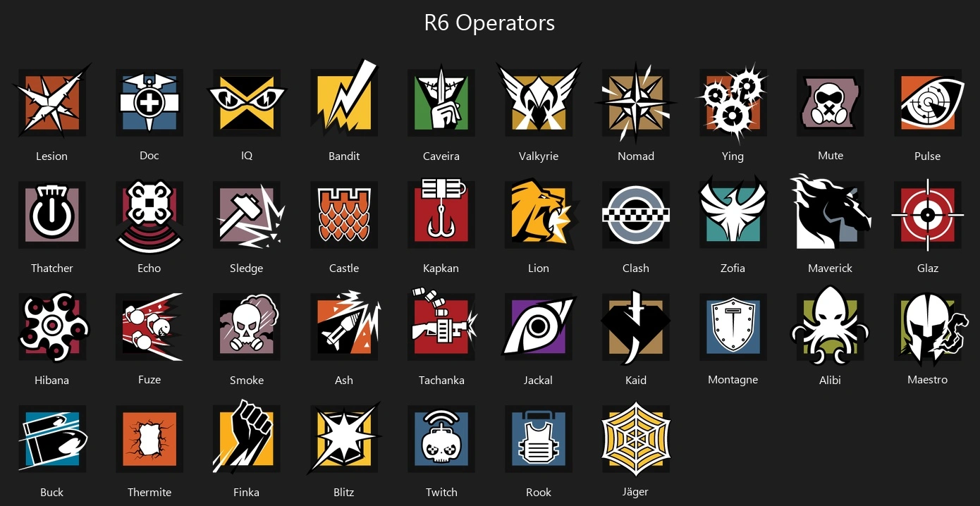The image size is (980, 506).
Task: Click the Sledge name label
Action: pos(247,269)
